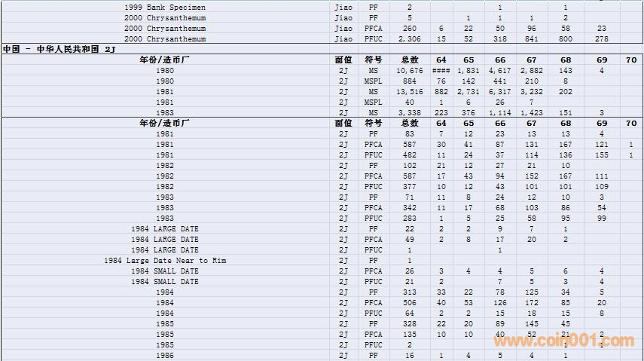Select the 中国 - 中华人民共和国 2J section header
The width and height of the screenshot is (644, 361).
(60, 49)
